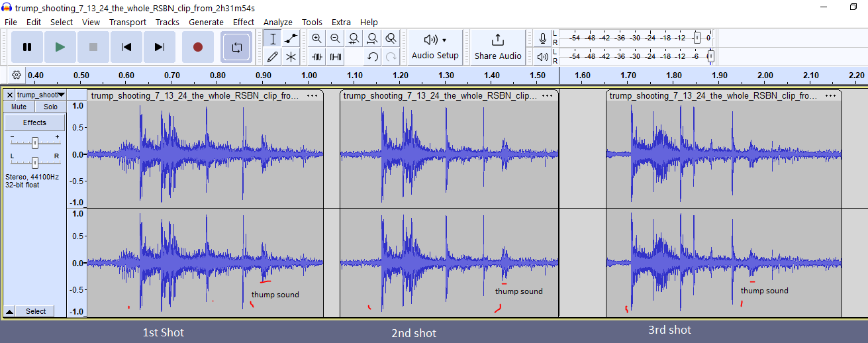Select the Envelope tool
Screen dimensions: 868x343
coord(291,38)
